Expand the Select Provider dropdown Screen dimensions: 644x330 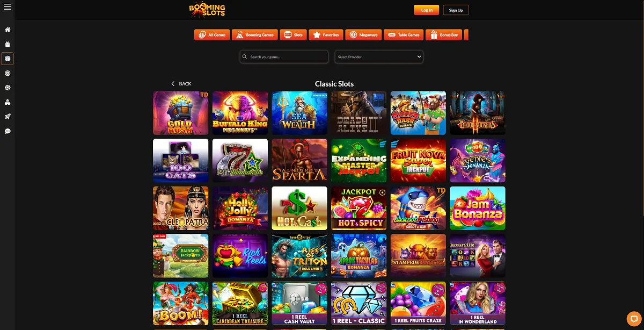379,56
